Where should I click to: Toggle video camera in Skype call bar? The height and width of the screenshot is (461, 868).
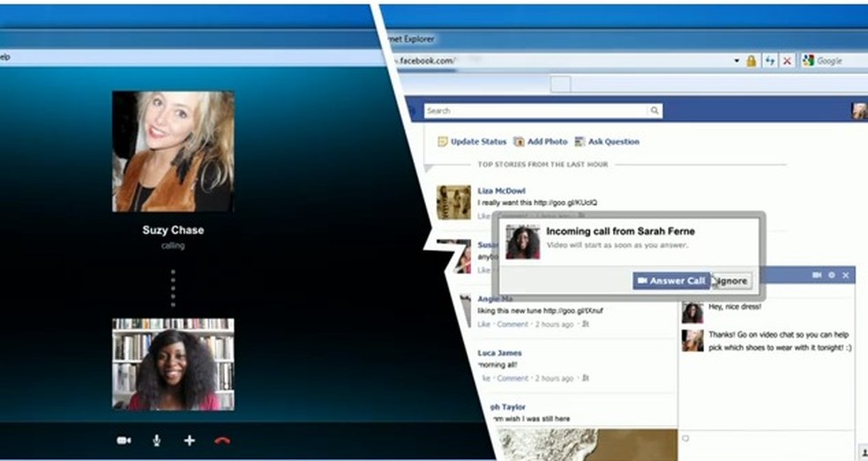click(124, 441)
